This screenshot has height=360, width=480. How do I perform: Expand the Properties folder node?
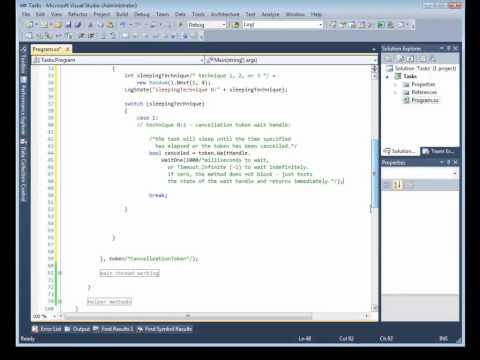[395, 85]
